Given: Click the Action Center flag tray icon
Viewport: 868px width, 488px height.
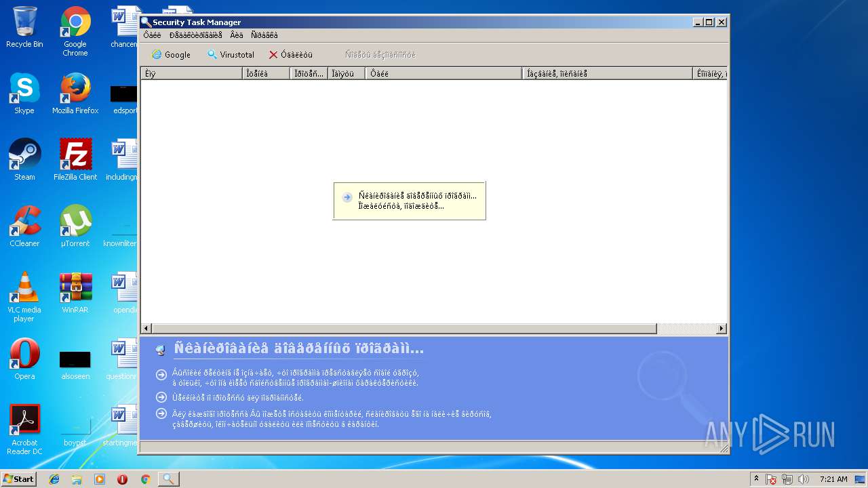Looking at the screenshot, I should pyautogui.click(x=771, y=479).
